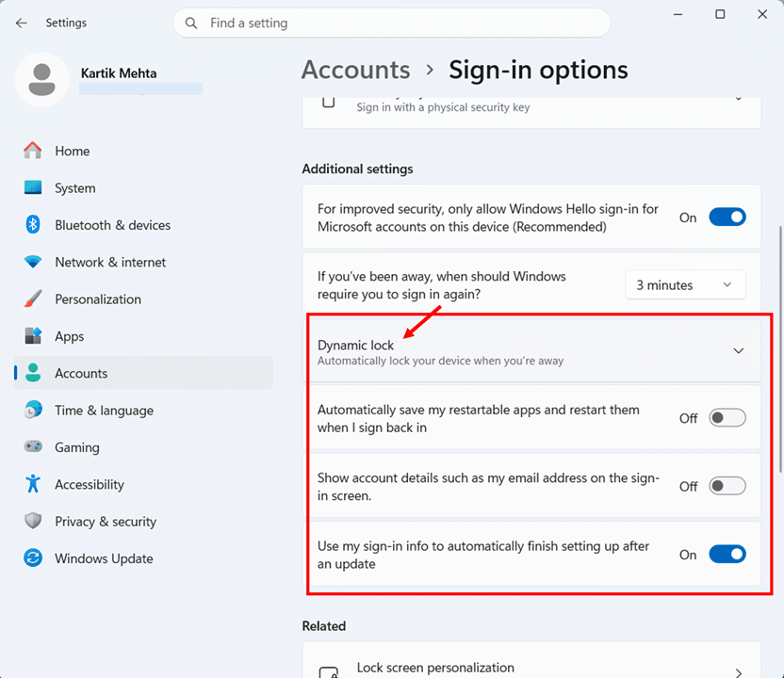
Task: Expand the Dynamic lock chevron
Action: point(739,350)
